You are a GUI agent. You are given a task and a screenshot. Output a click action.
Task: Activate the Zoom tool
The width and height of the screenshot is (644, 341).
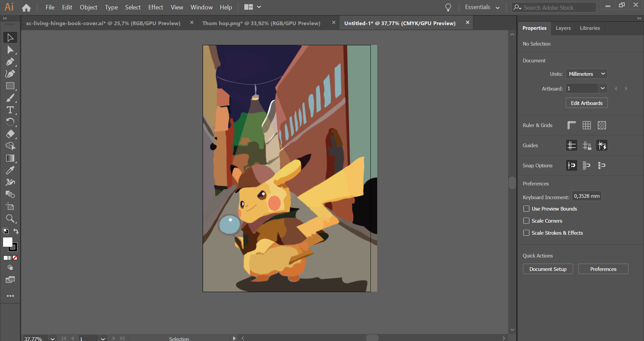tap(10, 219)
